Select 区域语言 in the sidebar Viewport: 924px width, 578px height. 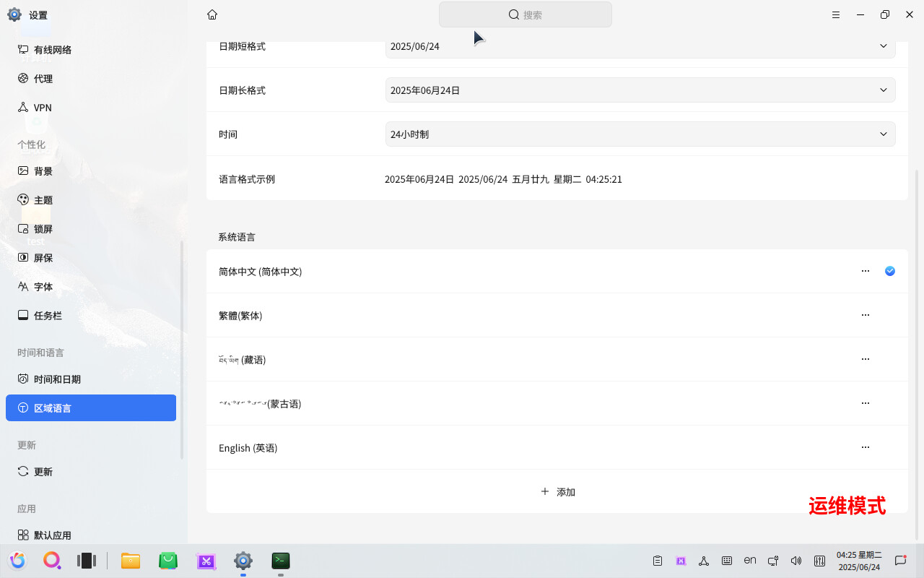coord(91,408)
